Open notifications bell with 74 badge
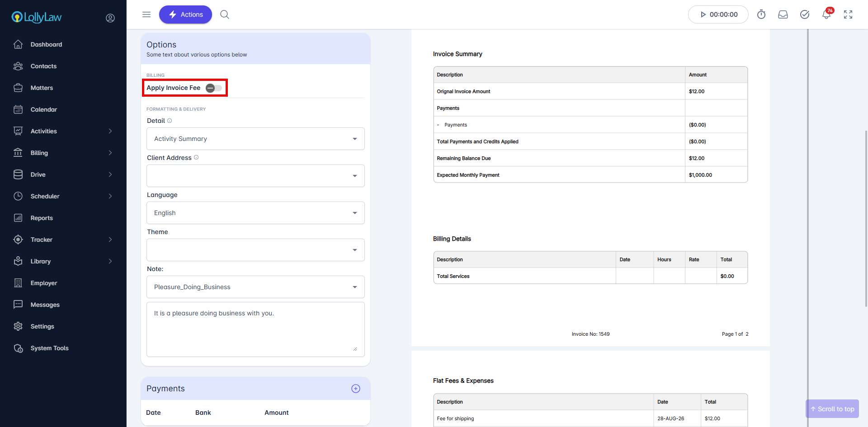The height and width of the screenshot is (427, 868). pos(827,14)
